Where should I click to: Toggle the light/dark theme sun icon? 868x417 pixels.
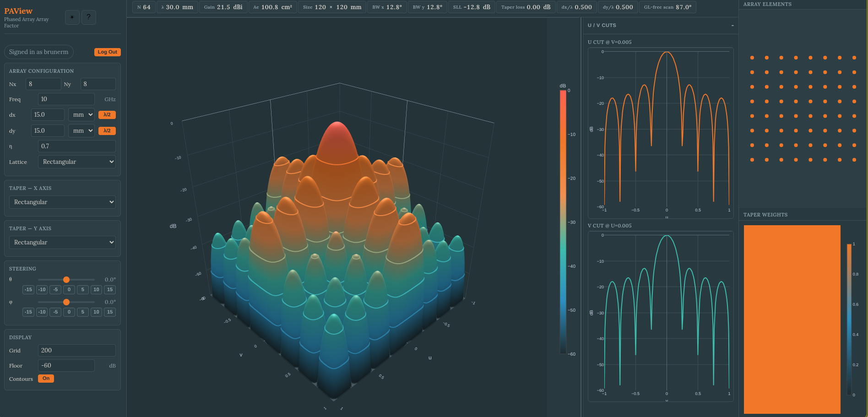pos(72,17)
